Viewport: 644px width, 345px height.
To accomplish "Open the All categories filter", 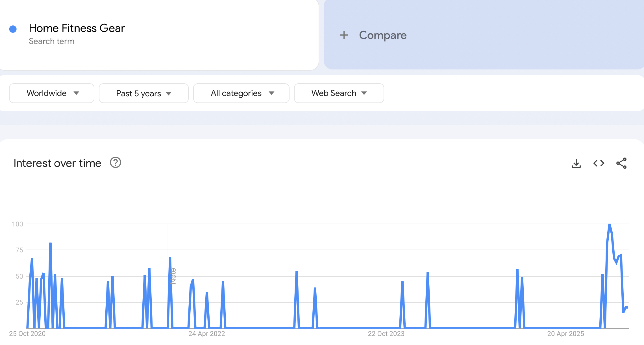I will coord(241,93).
